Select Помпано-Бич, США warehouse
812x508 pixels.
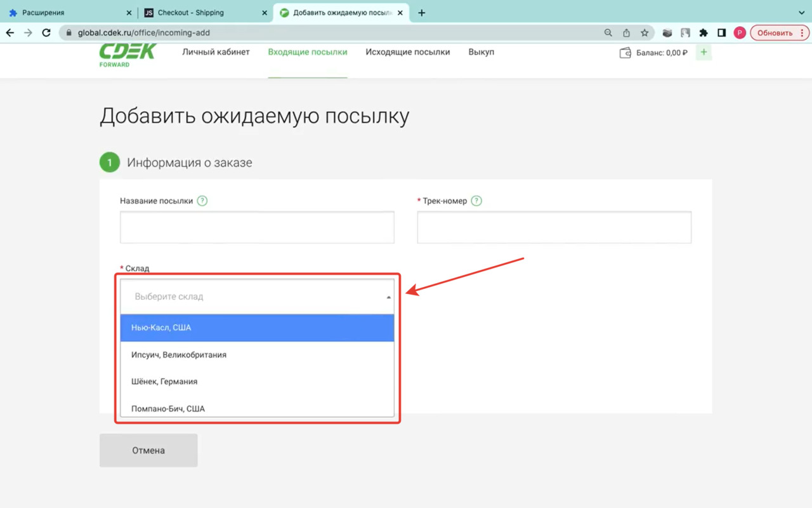click(x=257, y=407)
